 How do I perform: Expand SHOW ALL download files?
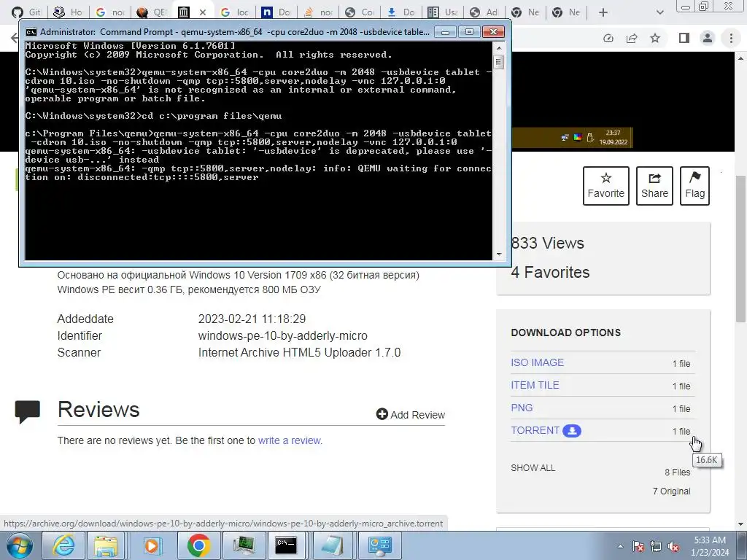coord(533,468)
